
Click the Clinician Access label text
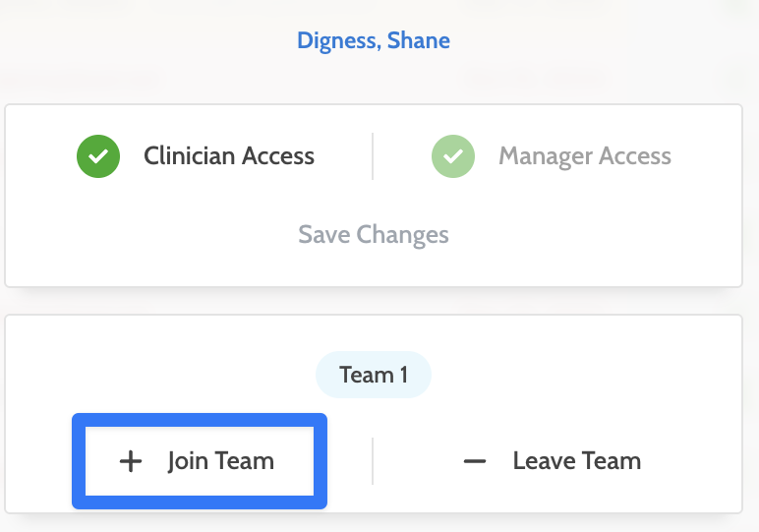coord(229,156)
